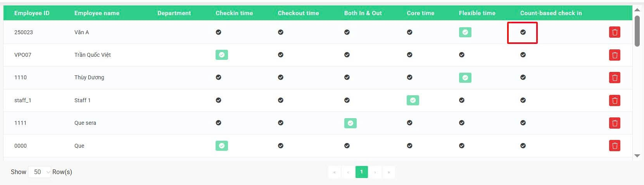
Task: Uncheck Checkin time for Trần Quốc Việt
Action: coord(222,55)
